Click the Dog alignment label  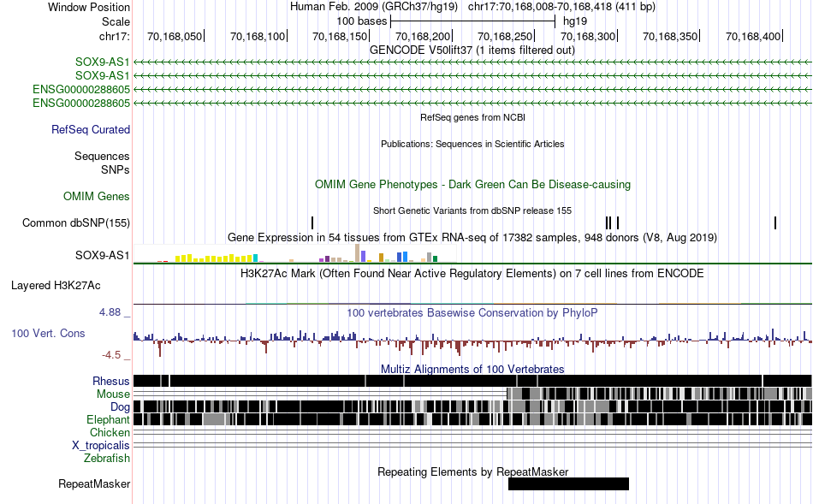tap(120, 407)
